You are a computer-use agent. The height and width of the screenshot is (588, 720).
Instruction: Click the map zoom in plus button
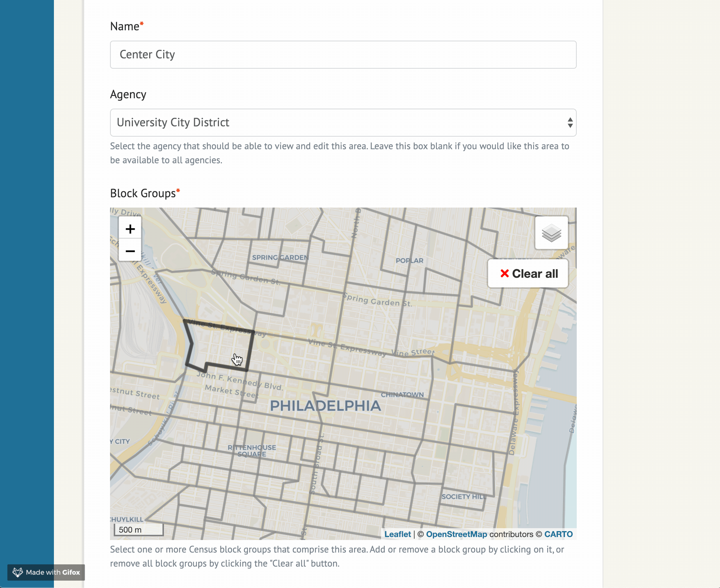click(130, 229)
